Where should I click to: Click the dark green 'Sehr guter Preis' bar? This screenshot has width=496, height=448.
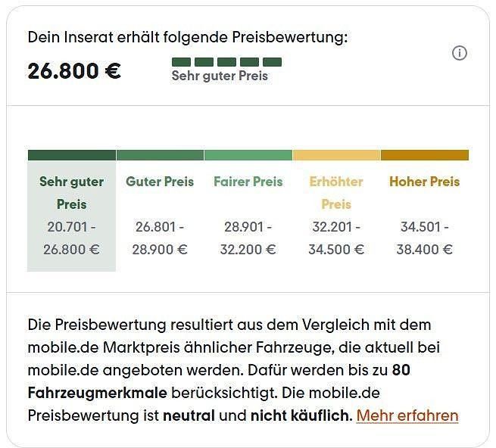pos(72,155)
